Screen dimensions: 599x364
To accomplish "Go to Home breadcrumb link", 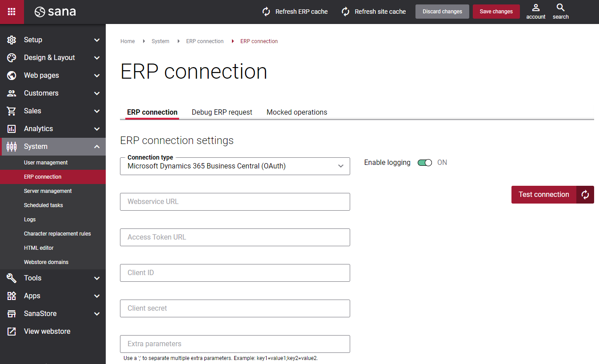I will [128, 41].
